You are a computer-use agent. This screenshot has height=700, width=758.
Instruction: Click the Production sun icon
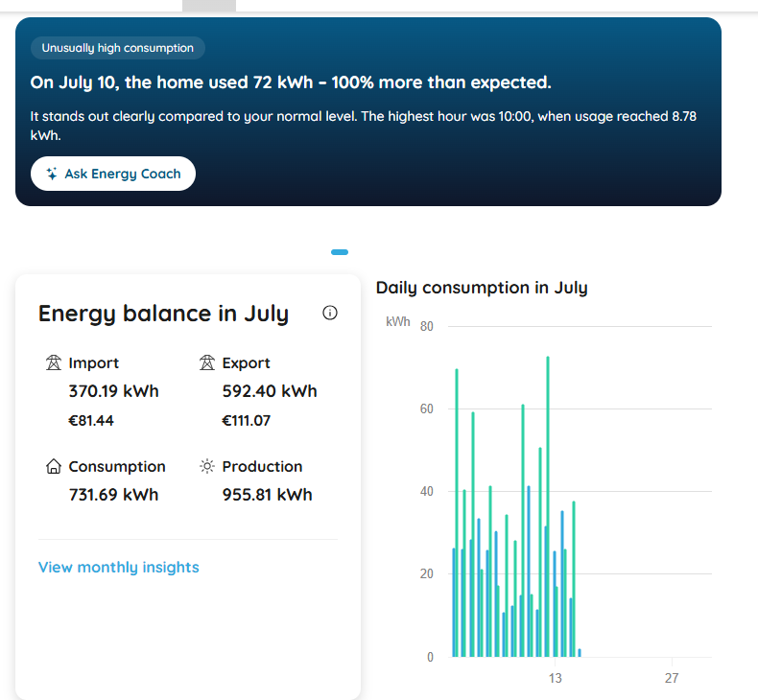[207, 466]
